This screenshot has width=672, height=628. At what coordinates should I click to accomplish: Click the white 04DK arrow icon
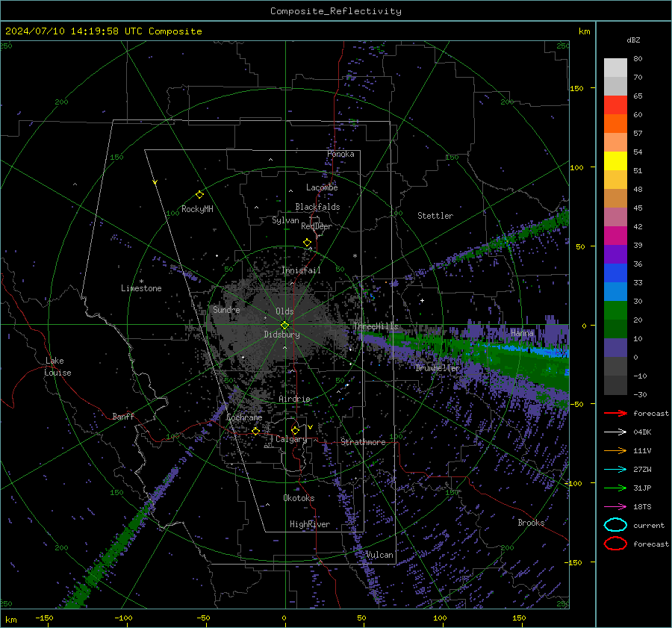coord(615,432)
